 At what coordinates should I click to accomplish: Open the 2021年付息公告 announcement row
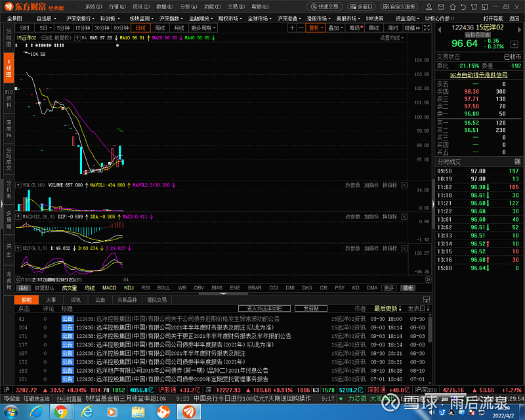pos(221,370)
